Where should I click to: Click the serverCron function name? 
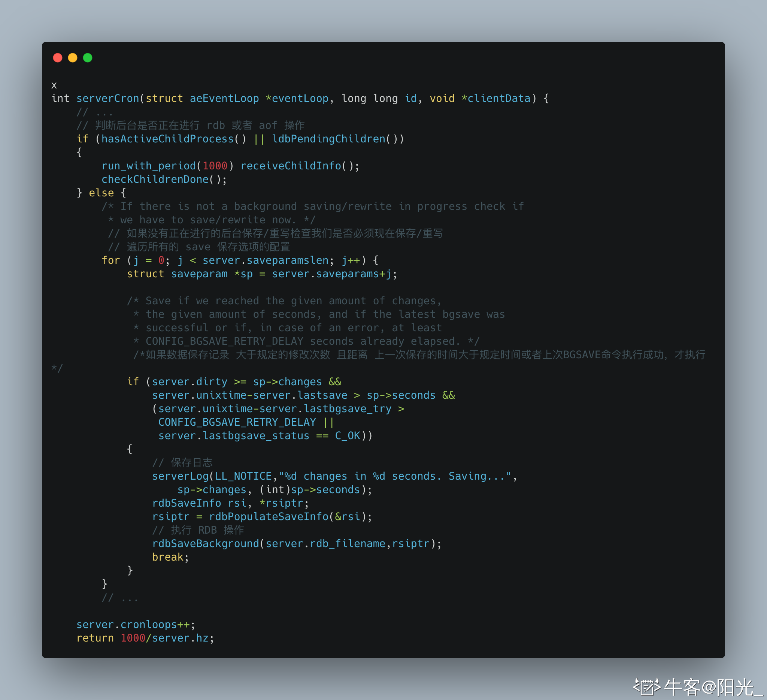[107, 99]
